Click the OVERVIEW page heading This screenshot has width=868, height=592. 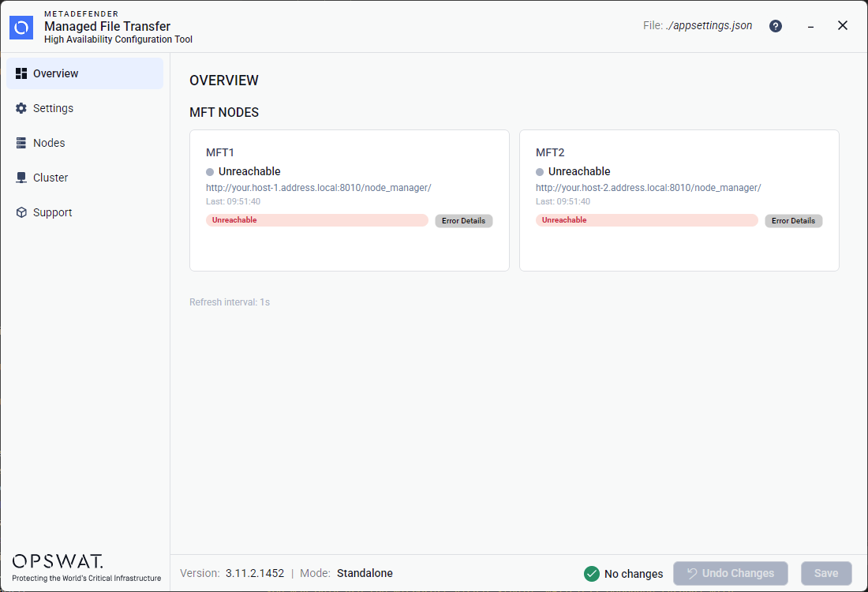(223, 81)
